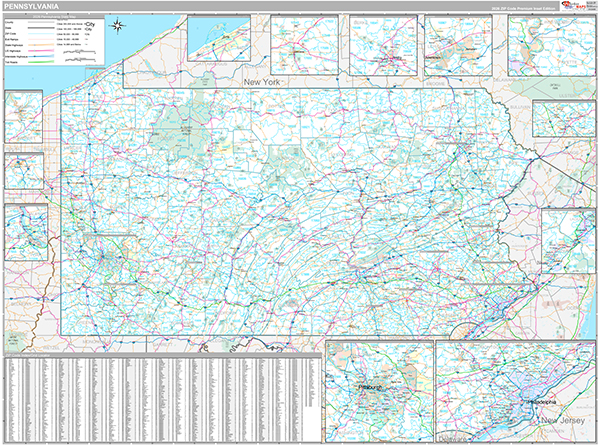Click the orange state highways legend line

(x=40, y=45)
